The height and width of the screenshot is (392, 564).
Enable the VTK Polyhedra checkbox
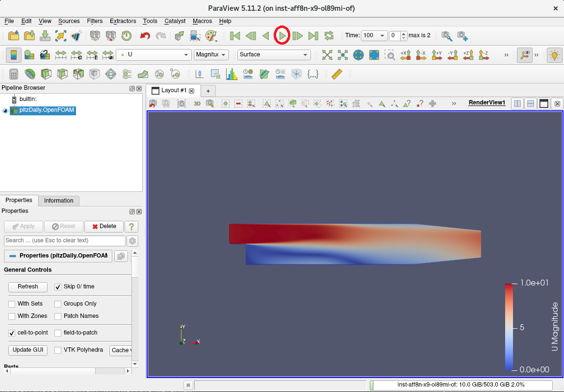pos(58,350)
